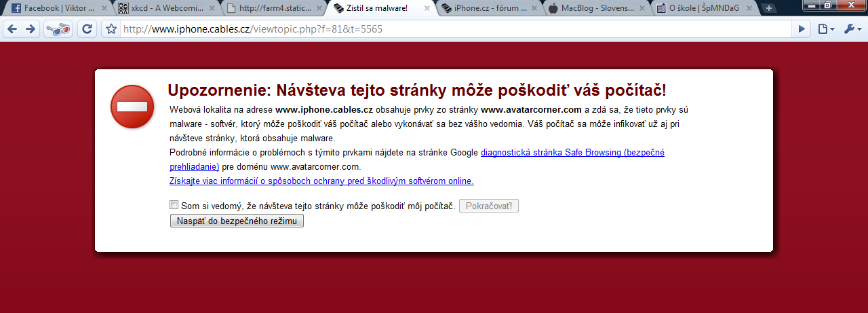Go forward using the browser forward arrow
The image size is (868, 313).
(31, 29)
